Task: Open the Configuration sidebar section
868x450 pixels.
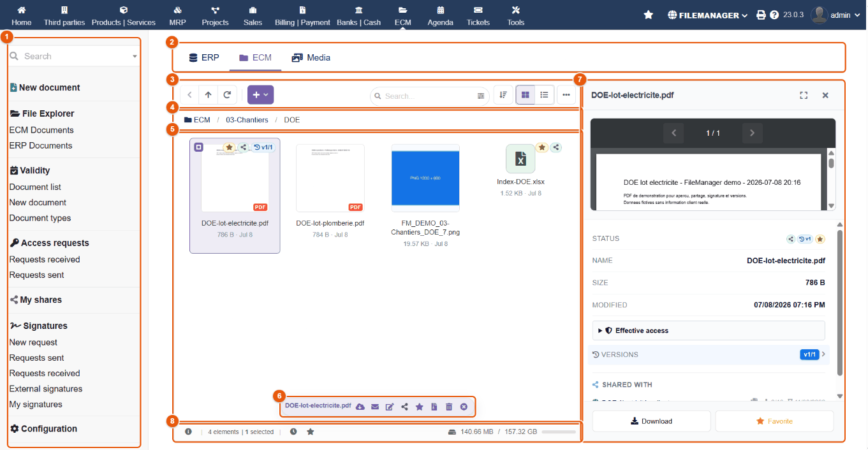Action: click(44, 429)
